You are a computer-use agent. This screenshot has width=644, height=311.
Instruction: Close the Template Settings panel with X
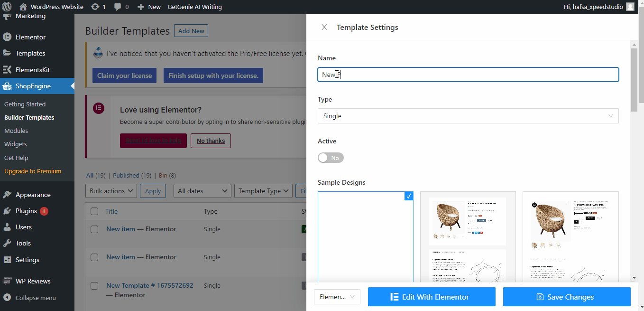coord(324,27)
